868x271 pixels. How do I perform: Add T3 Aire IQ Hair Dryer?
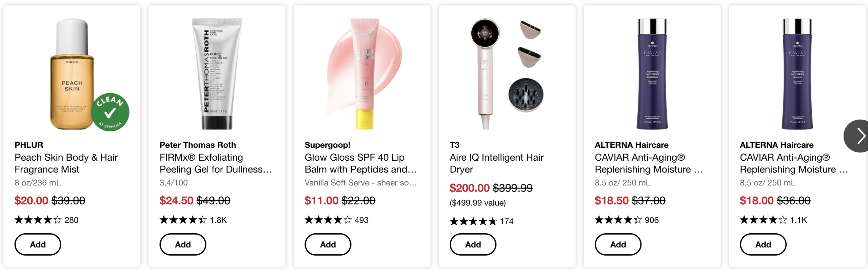tap(473, 245)
